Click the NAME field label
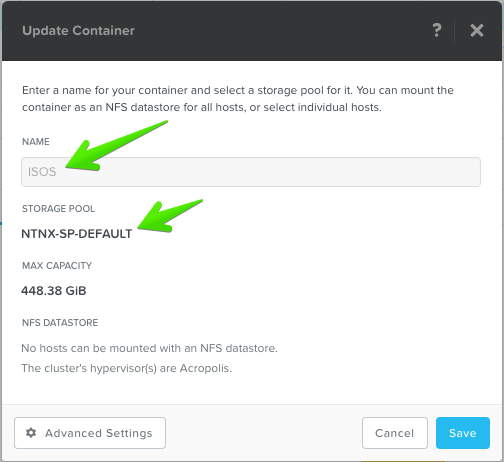Image resolution: width=504 pixels, height=462 pixels. 36,142
